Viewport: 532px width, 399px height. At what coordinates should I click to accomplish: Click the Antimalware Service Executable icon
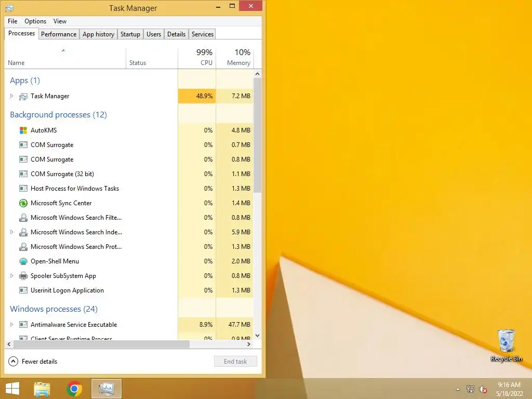23,325
